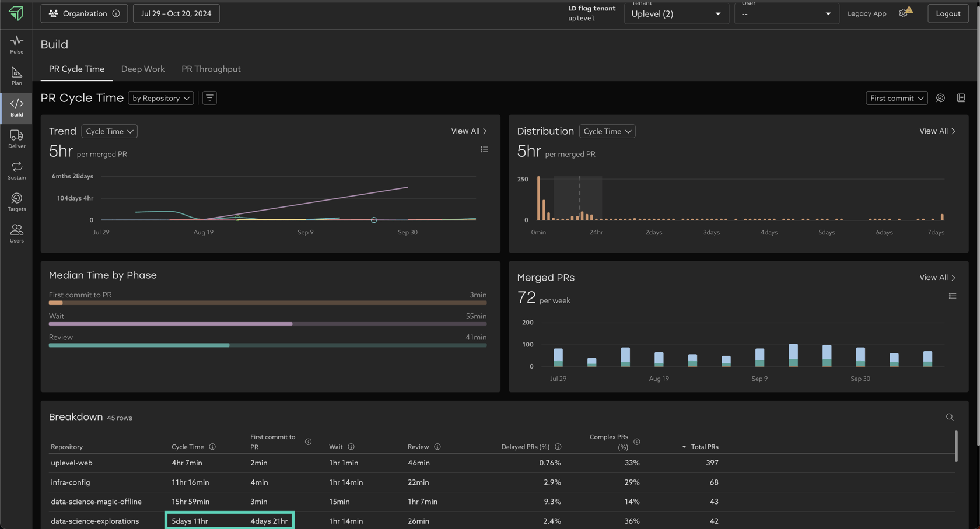Open the settings gear with warning badge

click(x=904, y=13)
